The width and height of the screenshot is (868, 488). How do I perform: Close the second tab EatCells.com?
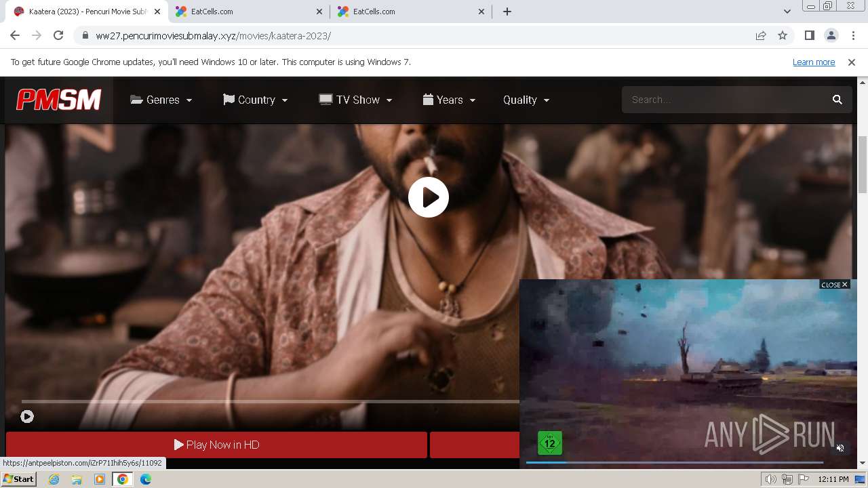click(x=319, y=12)
